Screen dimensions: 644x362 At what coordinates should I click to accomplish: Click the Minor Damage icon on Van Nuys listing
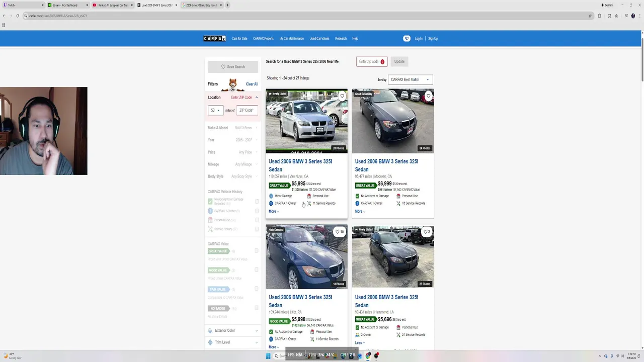pos(271,196)
